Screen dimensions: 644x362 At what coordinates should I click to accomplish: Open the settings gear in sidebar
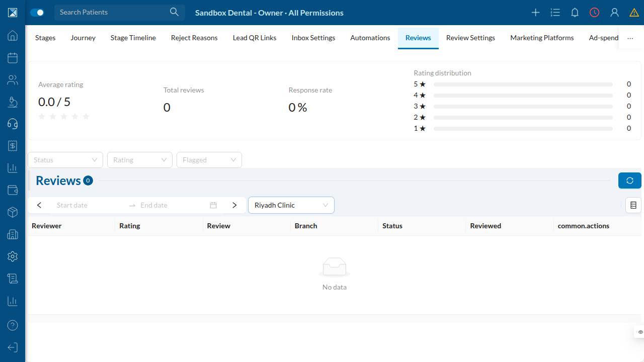13,256
